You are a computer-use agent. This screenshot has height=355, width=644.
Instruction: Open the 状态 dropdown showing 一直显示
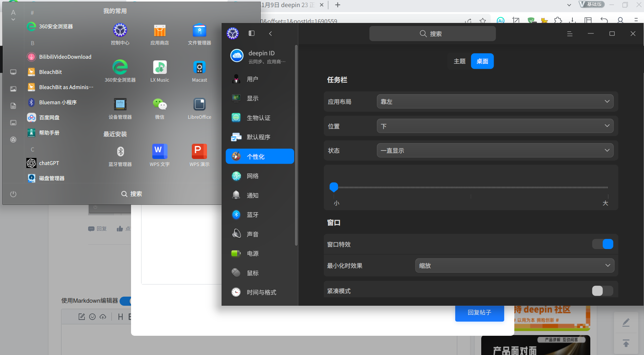pyautogui.click(x=495, y=151)
